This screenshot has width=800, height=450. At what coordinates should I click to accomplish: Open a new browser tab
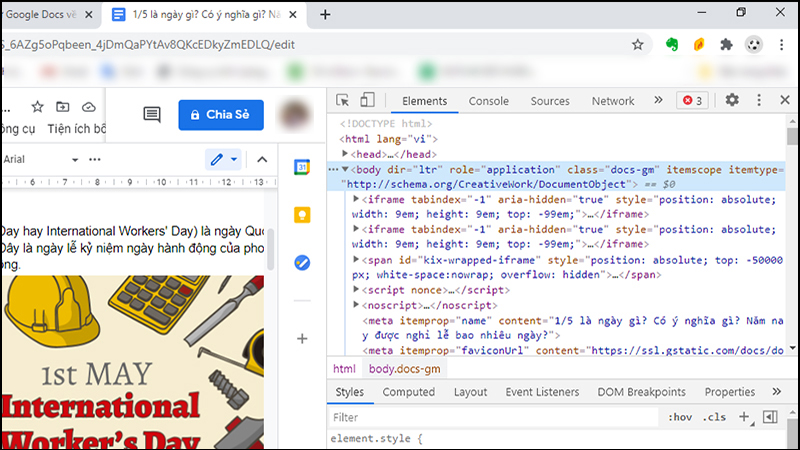(325, 15)
